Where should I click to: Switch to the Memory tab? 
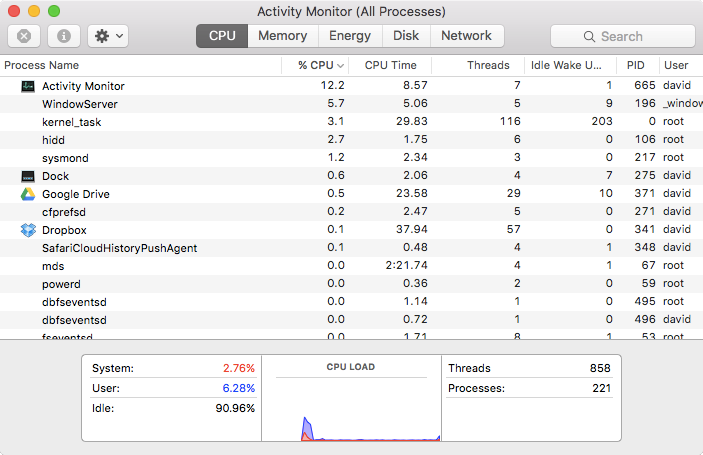tap(282, 36)
